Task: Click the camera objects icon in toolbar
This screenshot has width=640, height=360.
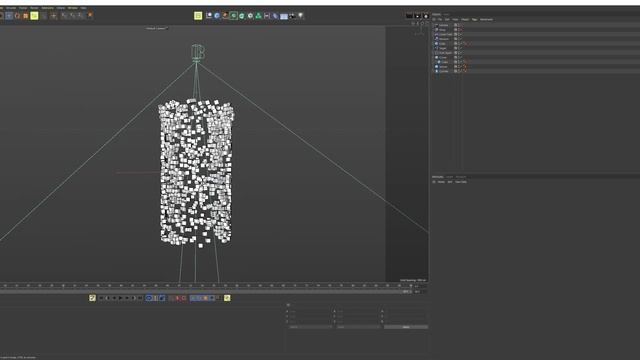Action: pyautogui.click(x=292, y=16)
